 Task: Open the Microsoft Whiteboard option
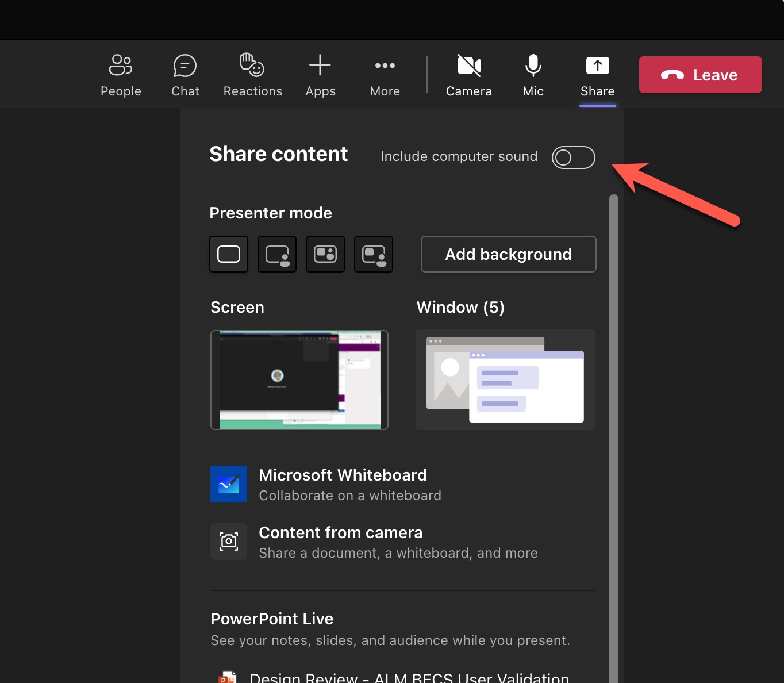(x=343, y=484)
